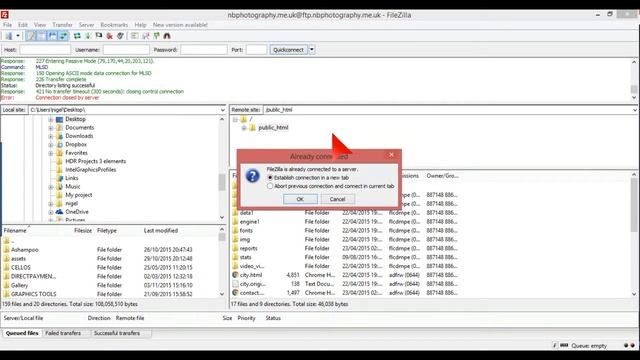The height and width of the screenshot is (360, 640).
Task: Click Desktop icon in local tree
Action: click(x=59, y=119)
